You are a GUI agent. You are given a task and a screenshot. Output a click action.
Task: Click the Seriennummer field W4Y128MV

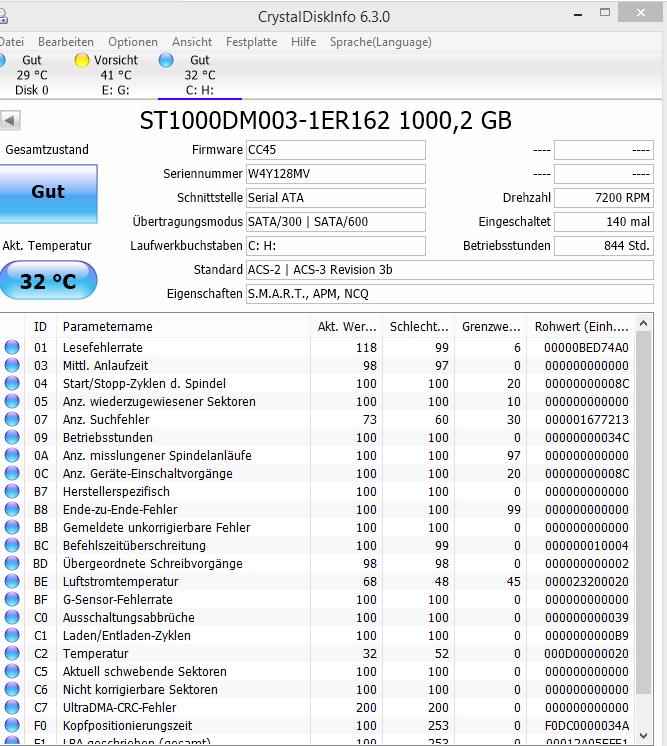pyautogui.click(x=335, y=174)
